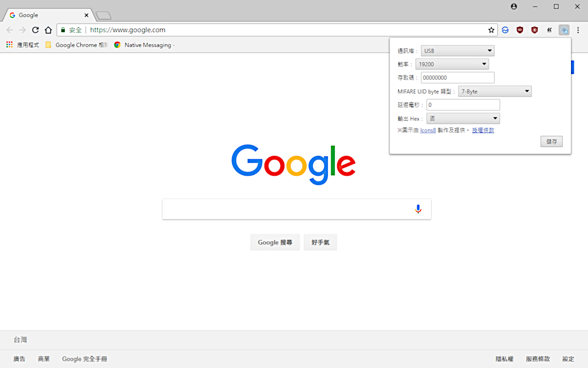This screenshot has width=588, height=368.
Task: Reload the page with the refresh icon
Action: click(x=35, y=30)
